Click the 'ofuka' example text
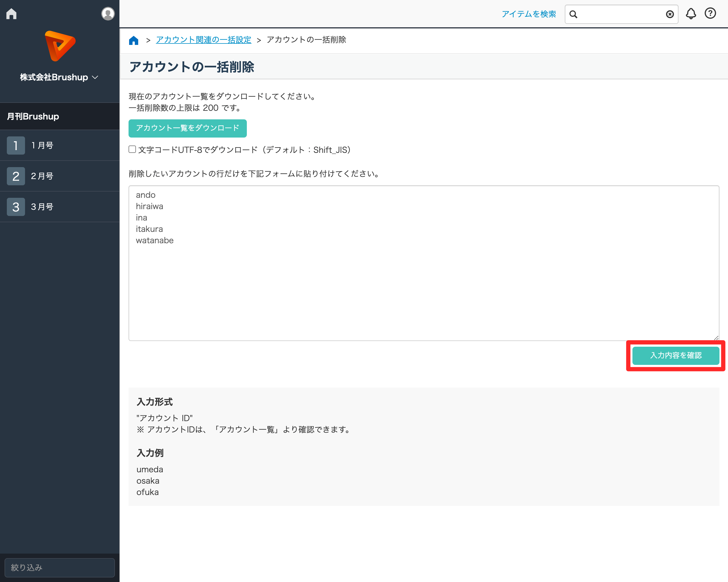This screenshot has height=582, width=728. 147,492
